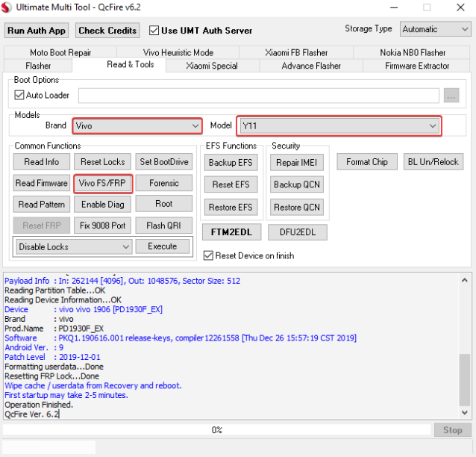The image size is (476, 457).
Task: Click the Forensic button
Action: (164, 183)
